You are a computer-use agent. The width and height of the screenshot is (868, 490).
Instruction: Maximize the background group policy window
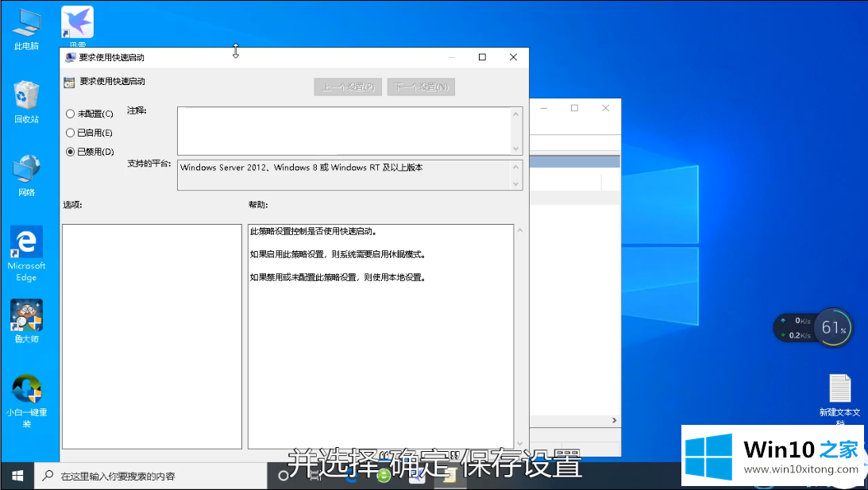[575, 108]
